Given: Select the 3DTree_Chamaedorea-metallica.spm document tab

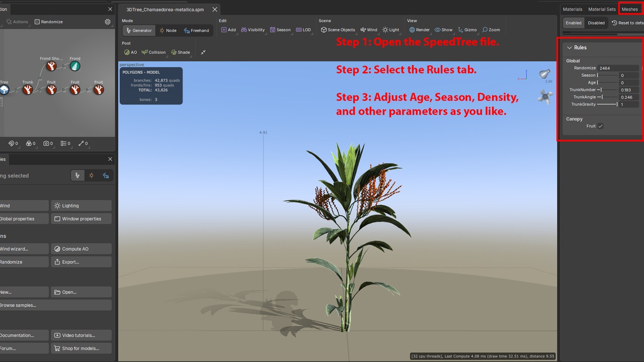Looking at the screenshot, I should pyautogui.click(x=165, y=10).
